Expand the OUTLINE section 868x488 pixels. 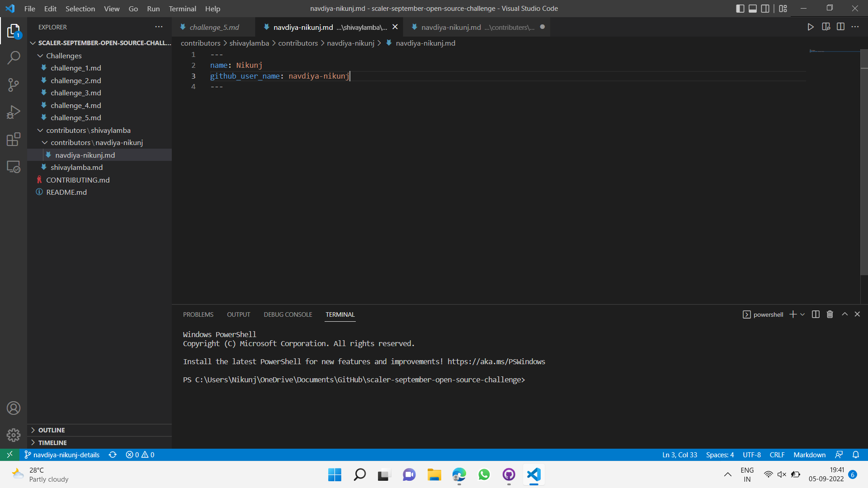[52, 430]
